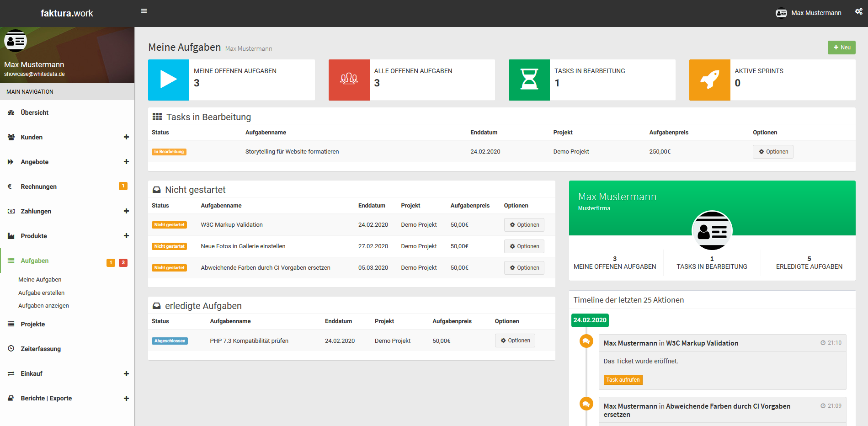Click the inbox icon beside Nicht gestartet heading

tap(157, 189)
